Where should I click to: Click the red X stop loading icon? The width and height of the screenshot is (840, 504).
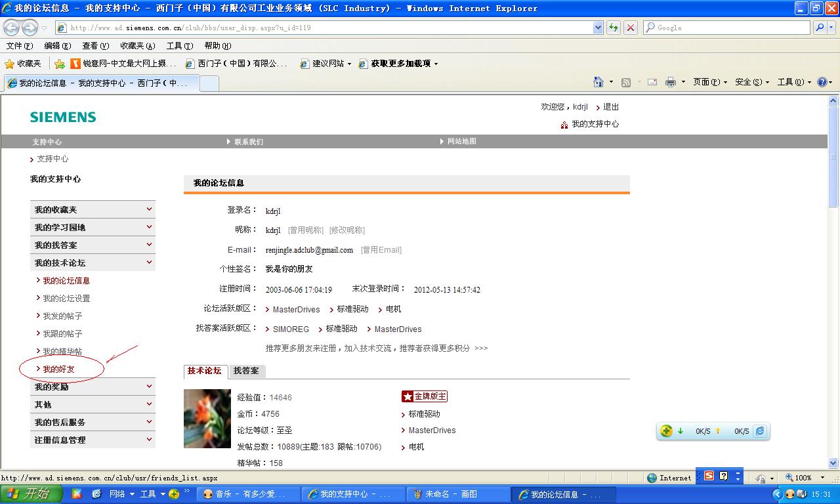click(631, 28)
